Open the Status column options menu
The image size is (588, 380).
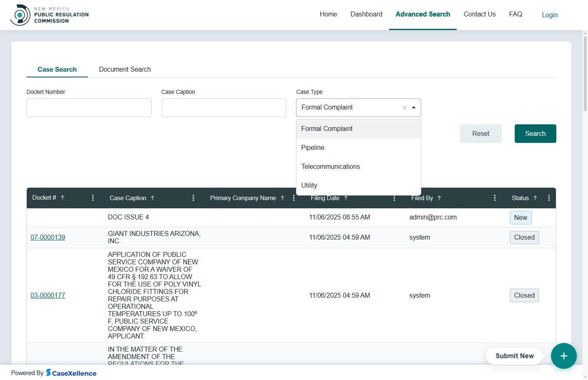pyautogui.click(x=549, y=198)
